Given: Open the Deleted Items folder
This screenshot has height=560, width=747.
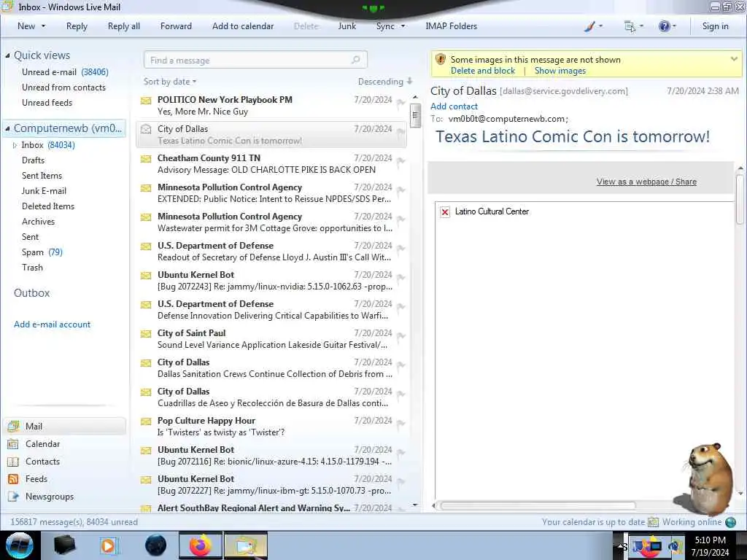Looking at the screenshot, I should [48, 206].
